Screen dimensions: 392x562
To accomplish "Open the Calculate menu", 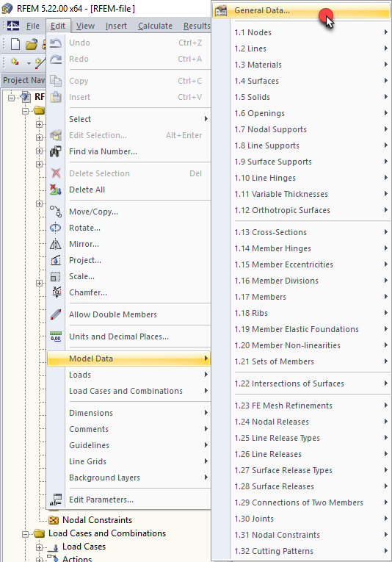I will (x=155, y=26).
